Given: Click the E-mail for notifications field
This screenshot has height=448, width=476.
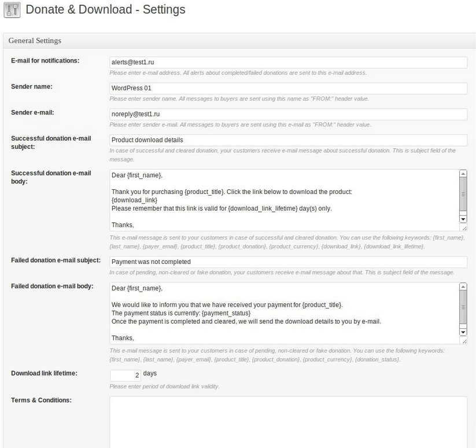Looking at the screenshot, I should [288, 63].
